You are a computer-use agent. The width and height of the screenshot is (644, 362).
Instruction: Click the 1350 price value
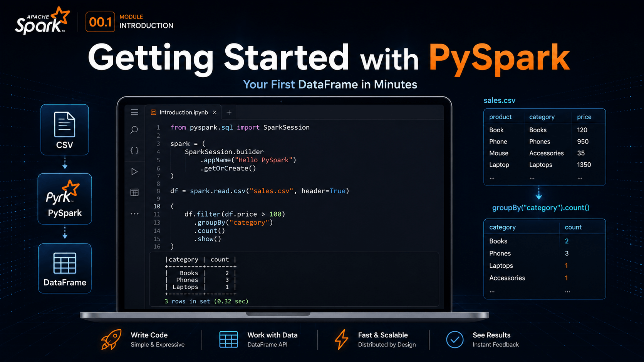click(584, 165)
